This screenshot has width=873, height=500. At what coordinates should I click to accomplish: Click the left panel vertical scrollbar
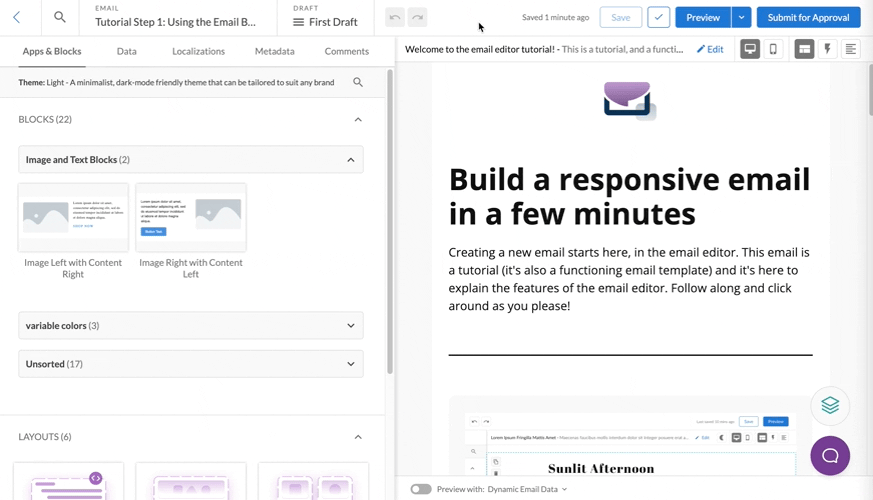coord(390,222)
